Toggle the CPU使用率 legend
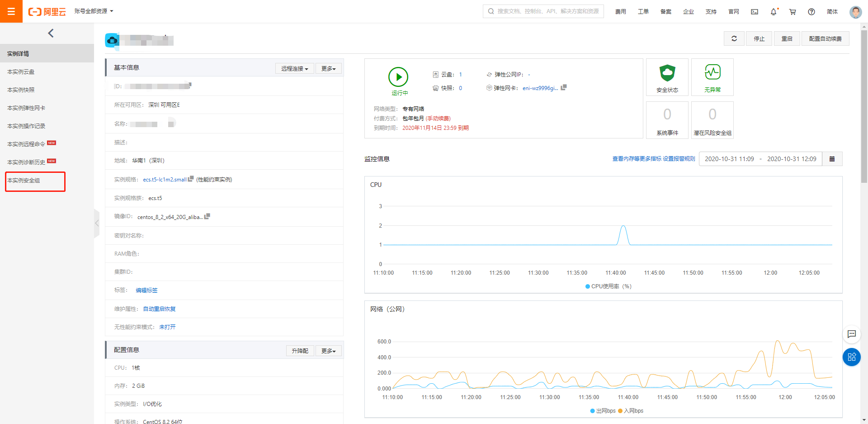This screenshot has width=868, height=424. pos(608,286)
